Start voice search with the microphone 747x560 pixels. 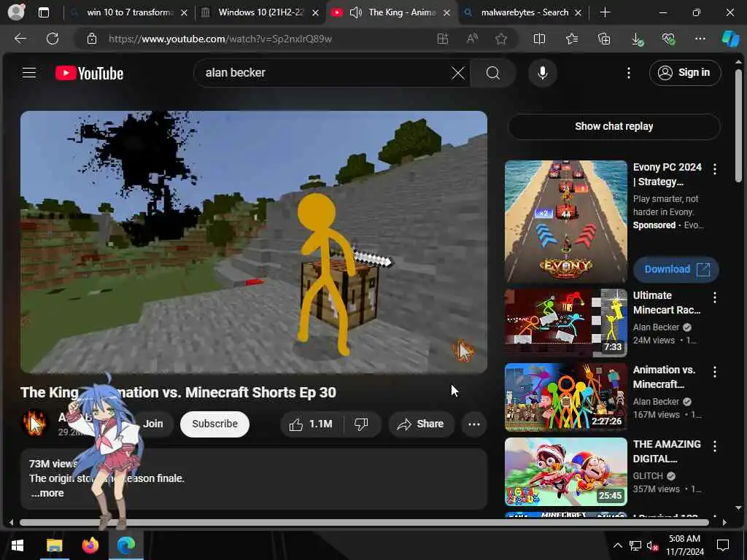542,73
